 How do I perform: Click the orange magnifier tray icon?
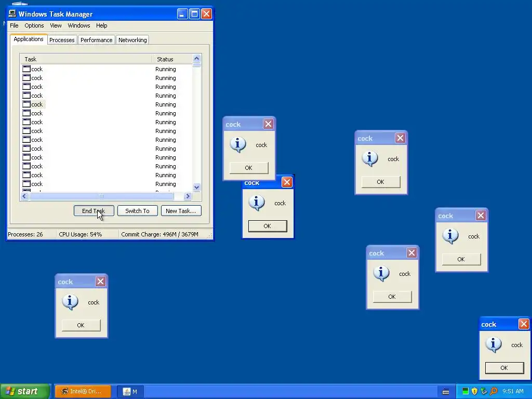(494, 391)
